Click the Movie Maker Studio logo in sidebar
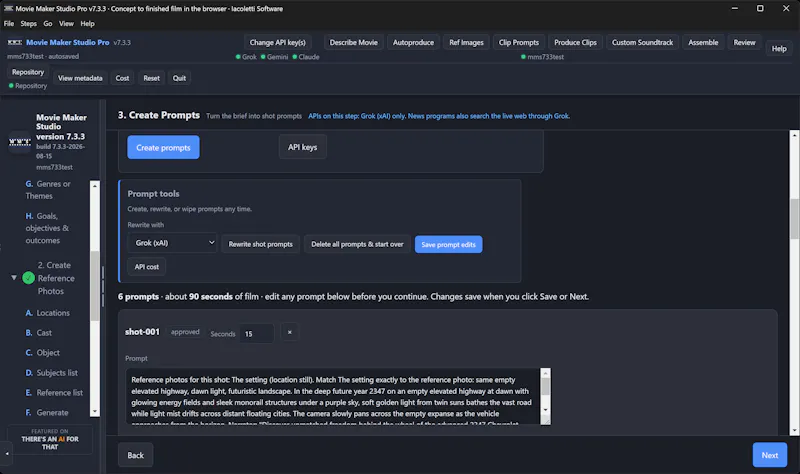This screenshot has width=800, height=474. click(19, 142)
